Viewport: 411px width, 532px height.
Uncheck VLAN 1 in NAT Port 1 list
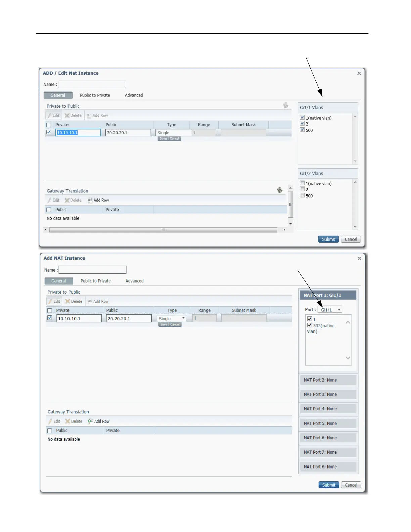[310, 319]
